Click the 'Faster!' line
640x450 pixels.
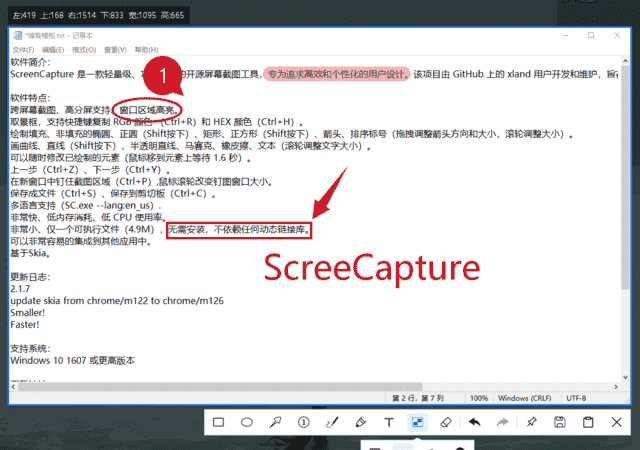coord(25,325)
